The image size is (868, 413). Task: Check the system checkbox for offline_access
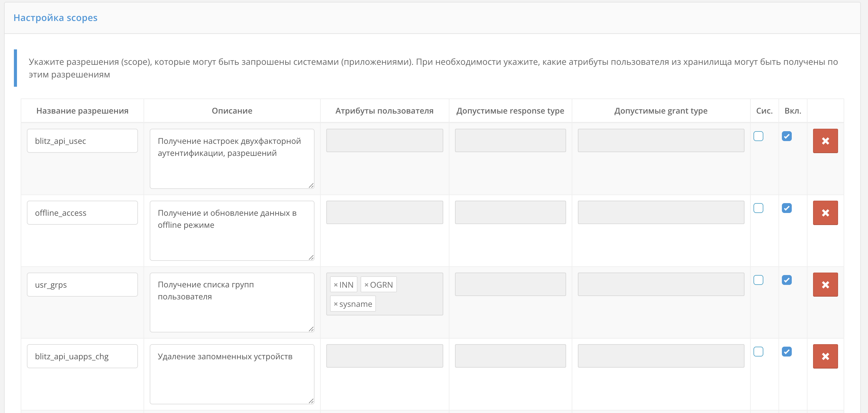click(x=758, y=208)
